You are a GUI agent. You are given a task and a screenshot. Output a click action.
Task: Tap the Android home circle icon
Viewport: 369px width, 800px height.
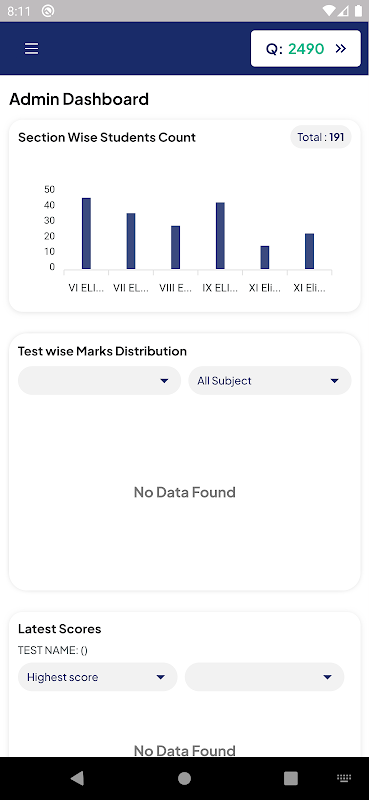[184, 778]
